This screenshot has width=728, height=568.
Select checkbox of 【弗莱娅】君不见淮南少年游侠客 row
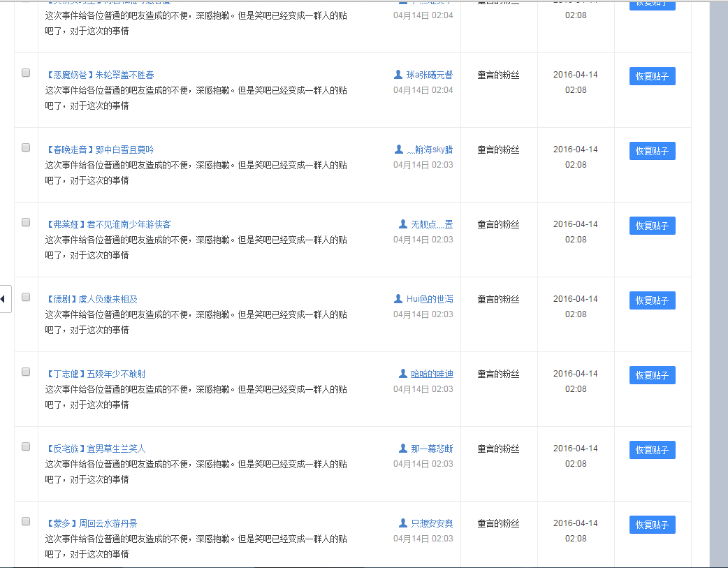tap(26, 222)
